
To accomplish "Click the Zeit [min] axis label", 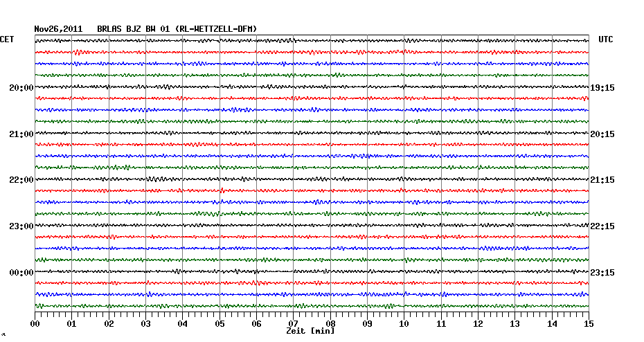I will [x=310, y=332].
